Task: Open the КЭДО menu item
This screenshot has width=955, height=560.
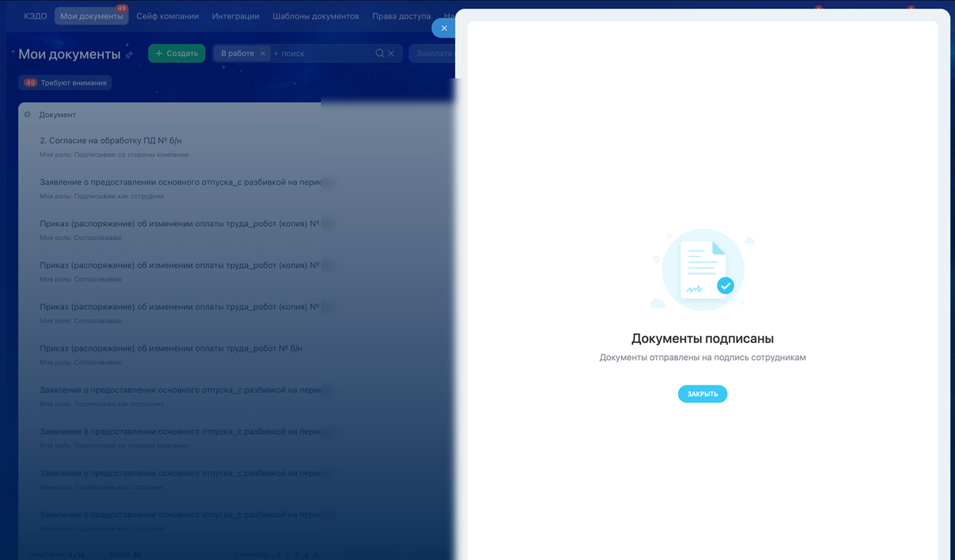Action: (35, 16)
